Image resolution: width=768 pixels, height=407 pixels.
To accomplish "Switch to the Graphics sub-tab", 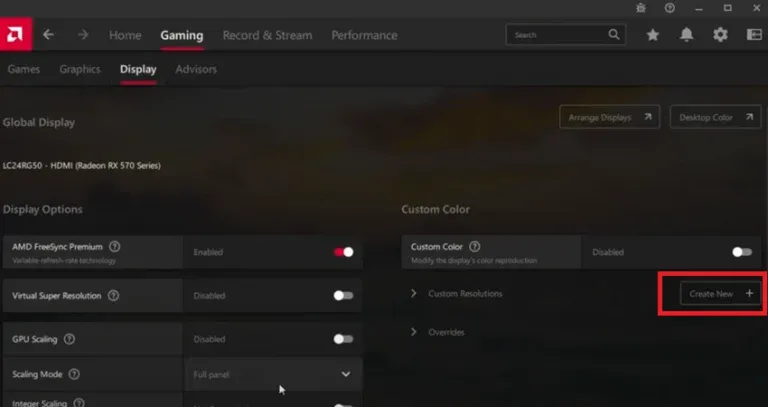I will [x=80, y=69].
